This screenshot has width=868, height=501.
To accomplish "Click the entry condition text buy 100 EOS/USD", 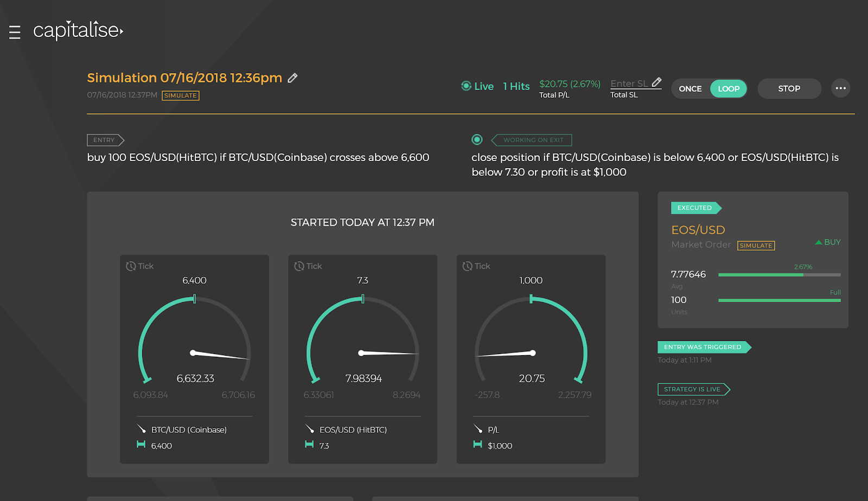I will [258, 158].
